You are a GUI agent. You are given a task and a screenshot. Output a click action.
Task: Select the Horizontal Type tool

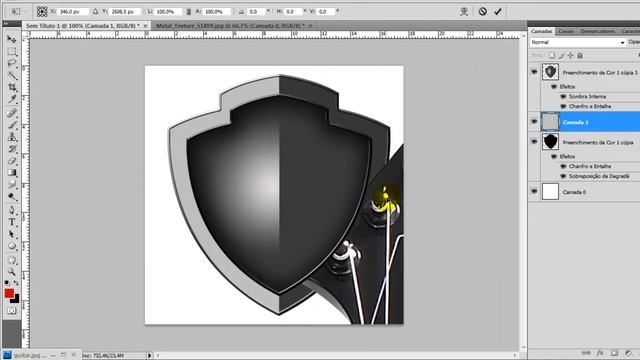click(x=12, y=222)
